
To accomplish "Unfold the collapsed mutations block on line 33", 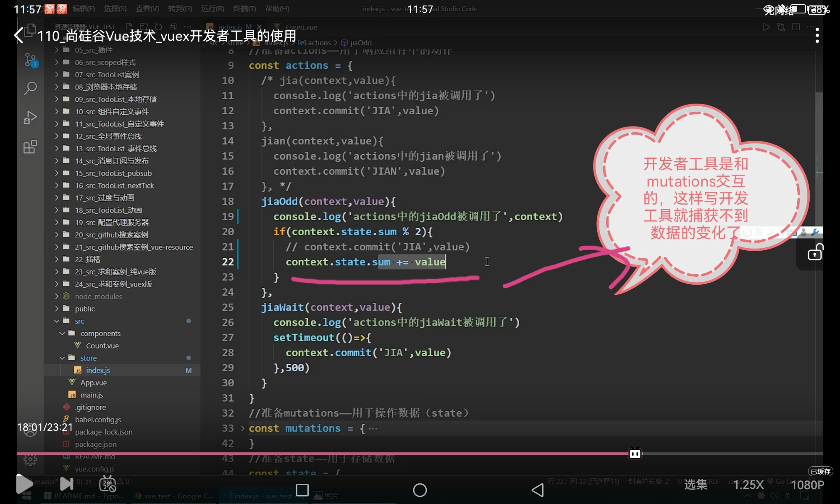I will coord(242,428).
